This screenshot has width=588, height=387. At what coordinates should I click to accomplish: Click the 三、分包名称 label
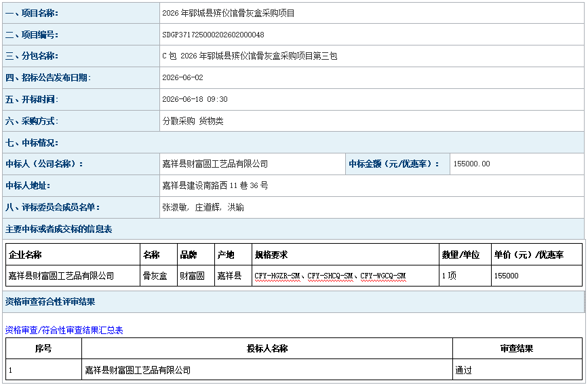click(x=32, y=56)
